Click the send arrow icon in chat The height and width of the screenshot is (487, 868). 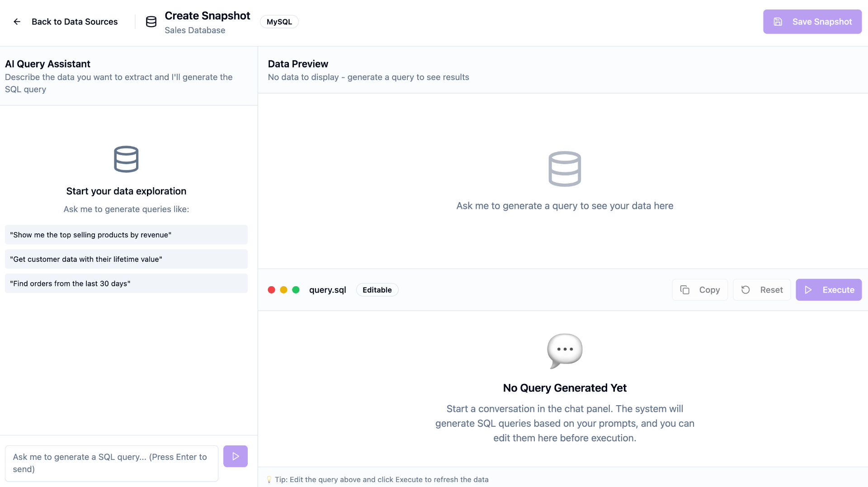click(x=236, y=456)
